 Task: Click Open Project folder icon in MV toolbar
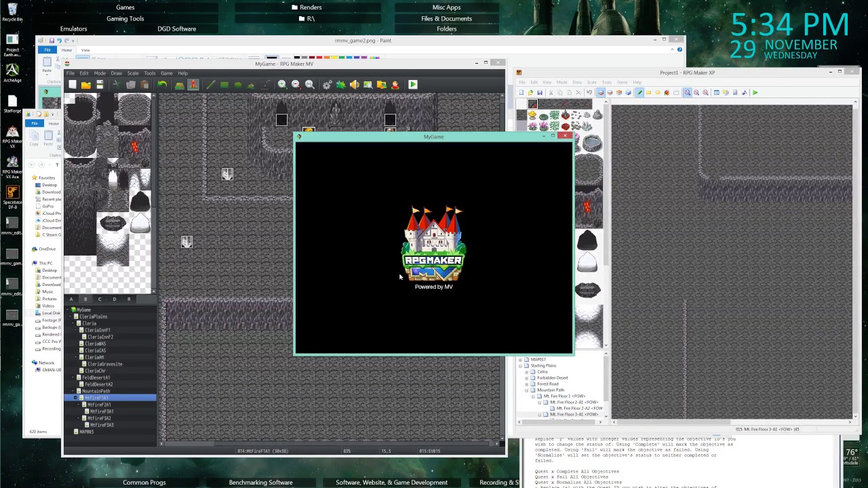(x=85, y=85)
